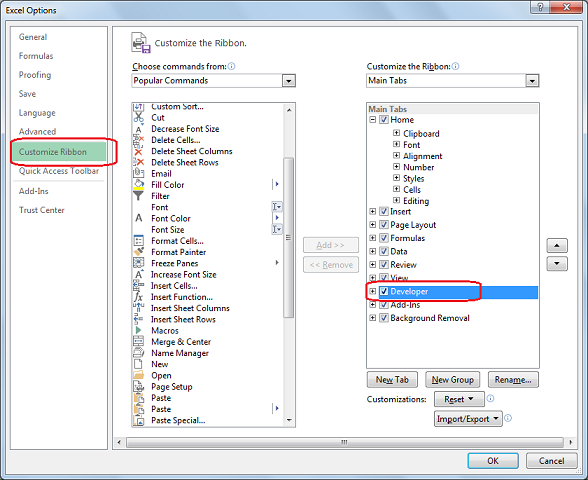Open the Trust Center section
Image resolution: width=588 pixels, height=480 pixels.
click(x=42, y=210)
